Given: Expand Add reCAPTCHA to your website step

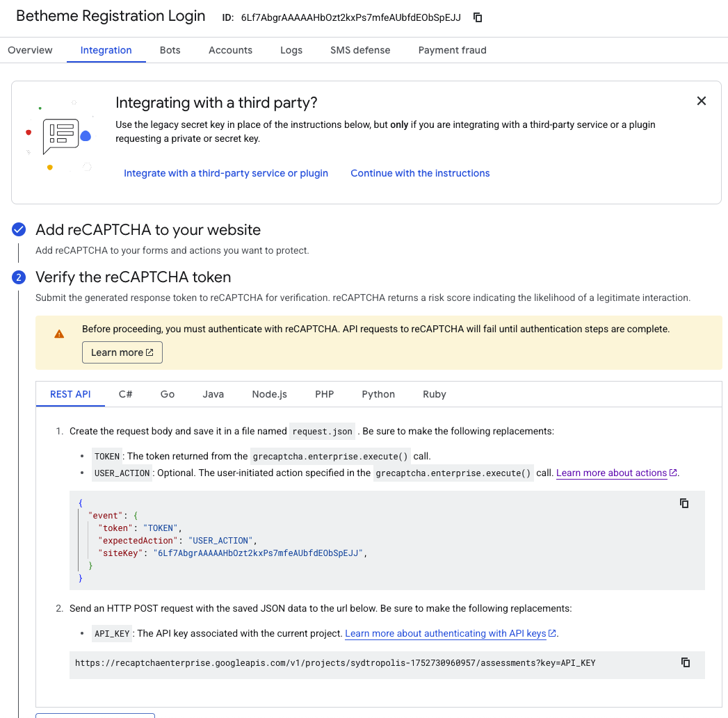Looking at the screenshot, I should (148, 230).
